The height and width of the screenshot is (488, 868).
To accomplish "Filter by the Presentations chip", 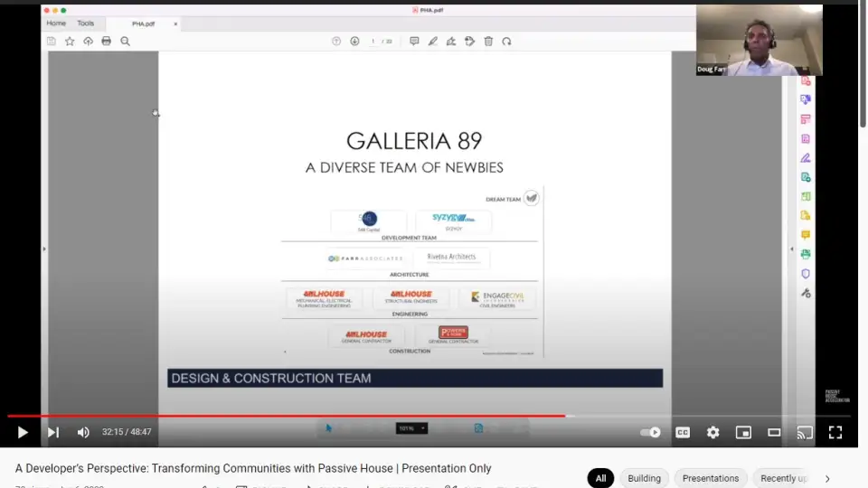I will coord(710,478).
